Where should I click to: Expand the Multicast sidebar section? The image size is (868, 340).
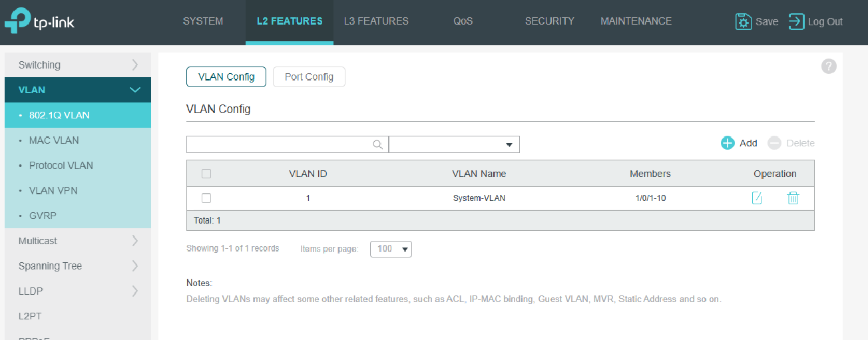pyautogui.click(x=78, y=241)
